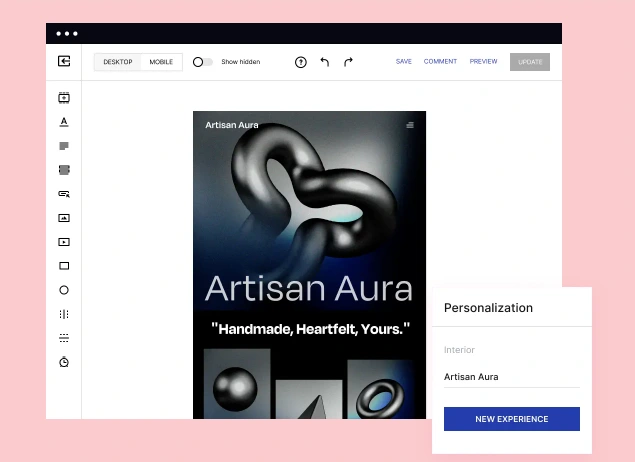Click the undo arrow
Image resolution: width=635 pixels, height=462 pixels.
pyautogui.click(x=325, y=62)
